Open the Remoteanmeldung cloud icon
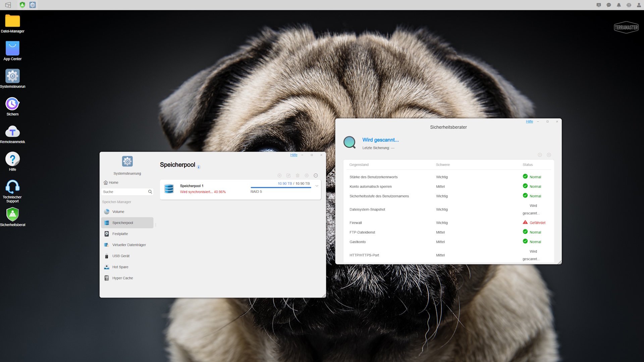 pos(12,132)
